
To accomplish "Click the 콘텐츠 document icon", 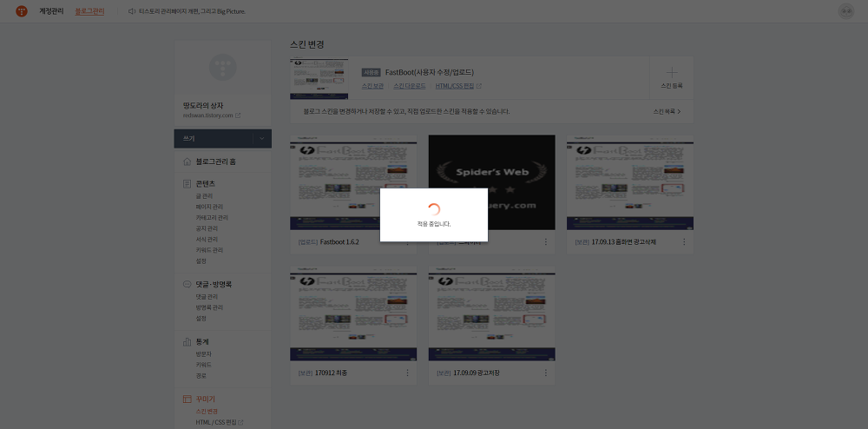I will tap(187, 184).
